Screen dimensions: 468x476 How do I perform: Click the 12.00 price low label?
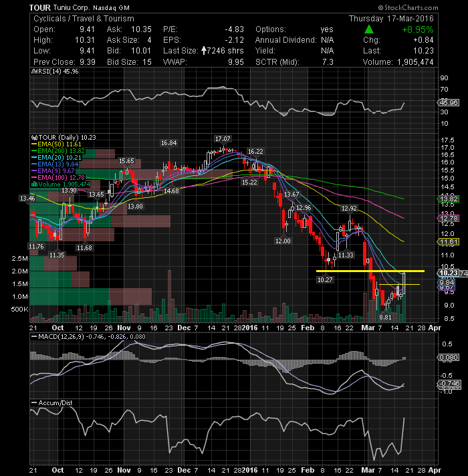coord(283,241)
